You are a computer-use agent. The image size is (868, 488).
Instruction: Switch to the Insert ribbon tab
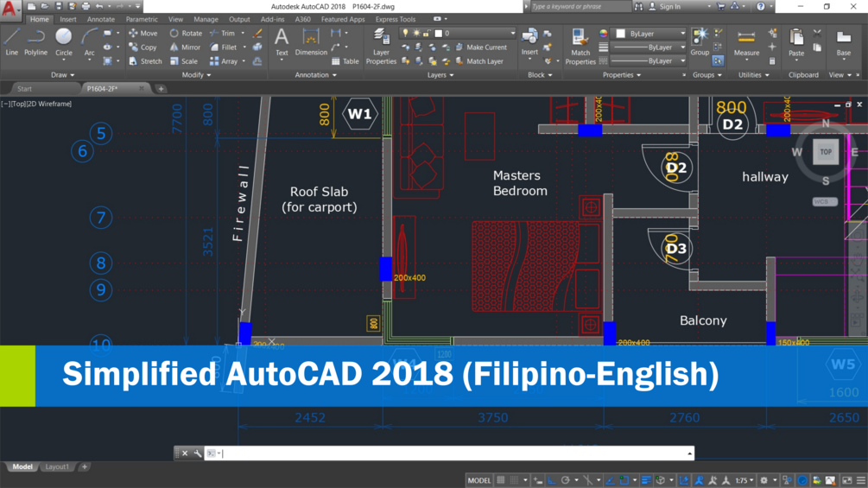tap(68, 19)
